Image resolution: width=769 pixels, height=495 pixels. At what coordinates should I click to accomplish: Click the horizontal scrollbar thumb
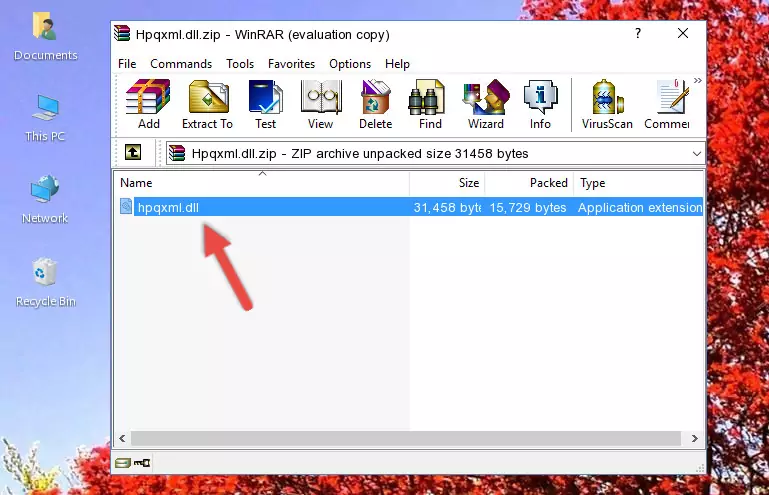pos(406,438)
